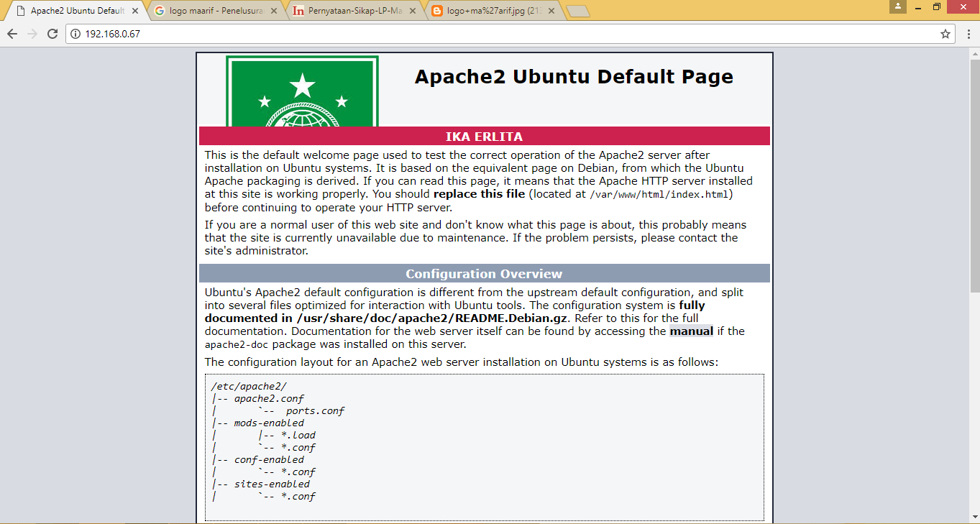Close the Pernyataan-Sikap-LP-Ma tab
Image resolution: width=980 pixels, height=524 pixels.
coord(413,11)
